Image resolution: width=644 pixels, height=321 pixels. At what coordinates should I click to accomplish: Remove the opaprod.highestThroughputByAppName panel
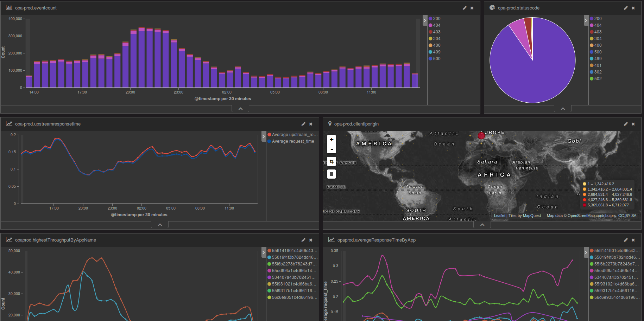311,240
